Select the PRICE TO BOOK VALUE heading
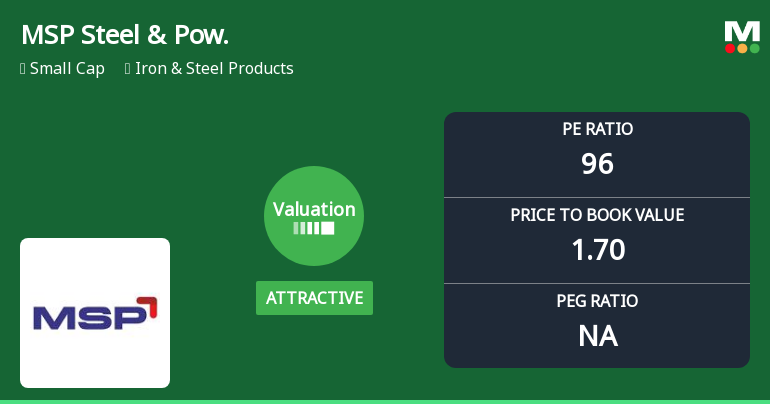Screen dimensions: 770x404 click(597, 215)
